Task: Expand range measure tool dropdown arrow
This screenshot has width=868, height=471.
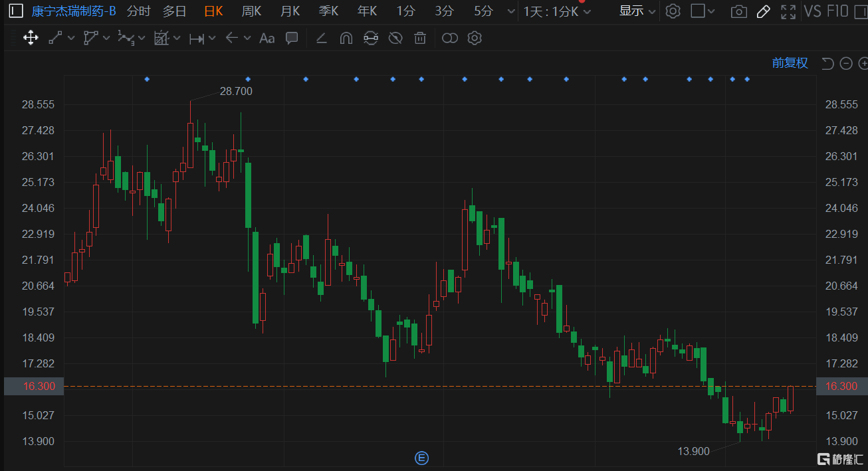Action: (212, 39)
